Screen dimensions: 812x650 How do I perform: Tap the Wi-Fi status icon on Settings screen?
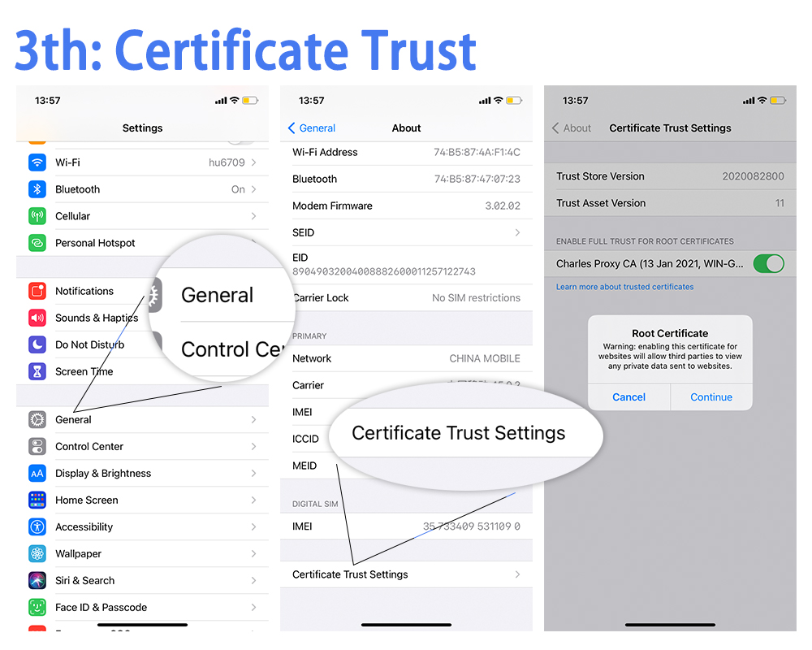pos(235,100)
